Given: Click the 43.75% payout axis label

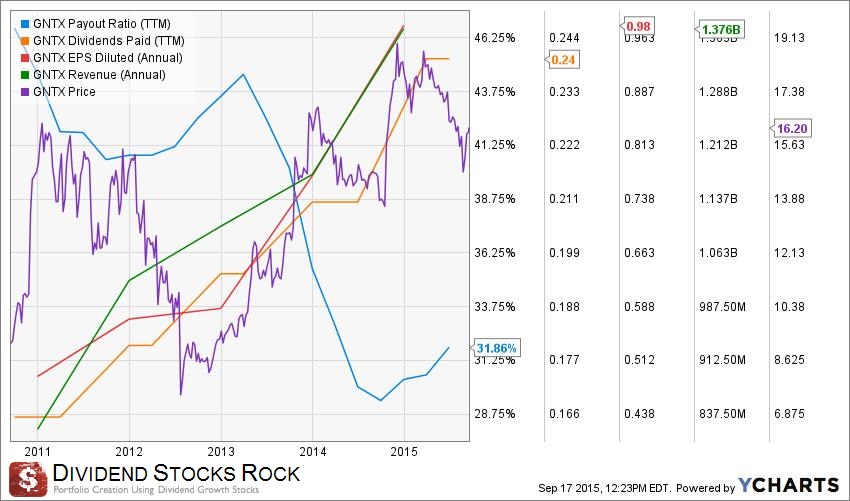Looking at the screenshot, I should 495,92.
